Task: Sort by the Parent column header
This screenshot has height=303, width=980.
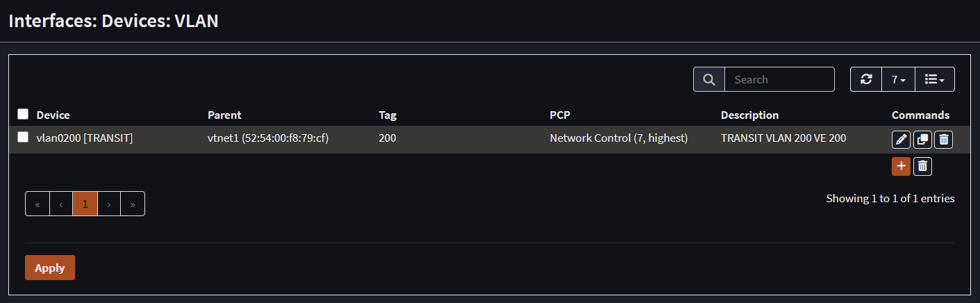Action: [224, 115]
